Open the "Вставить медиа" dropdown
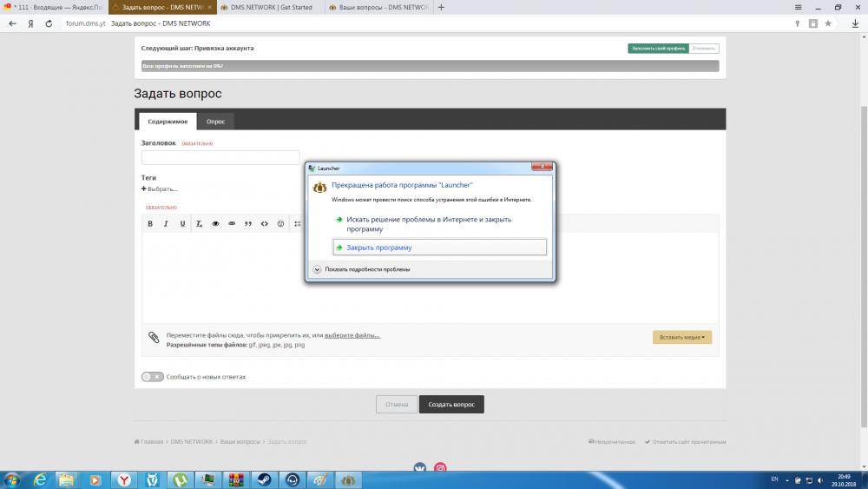Screen dimensions: 868x489 (681, 337)
